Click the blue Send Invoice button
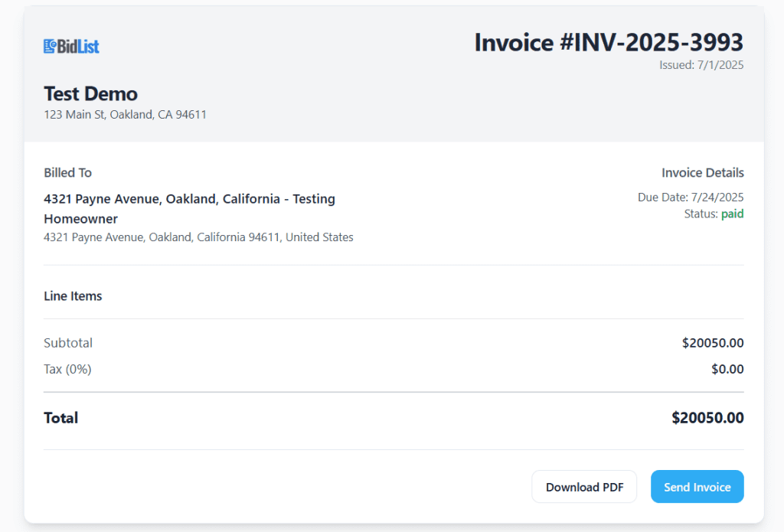Viewport: 784px width, 532px height. (697, 486)
